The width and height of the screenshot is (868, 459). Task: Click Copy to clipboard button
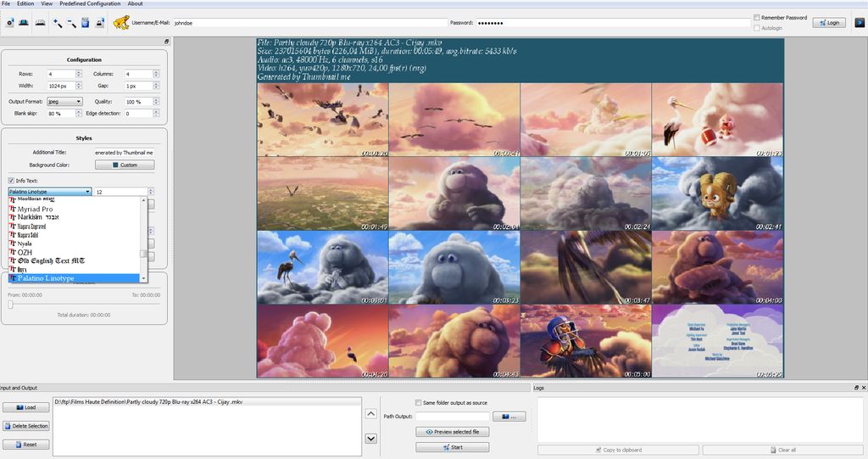[618, 451]
